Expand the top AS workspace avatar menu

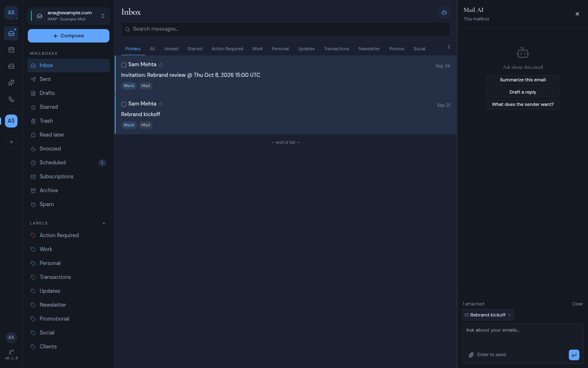[11, 13]
